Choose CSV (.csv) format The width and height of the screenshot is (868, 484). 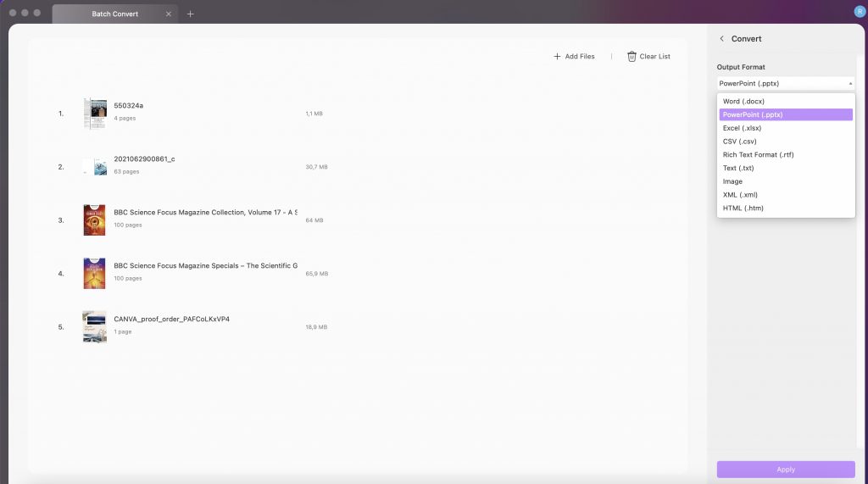pos(786,142)
